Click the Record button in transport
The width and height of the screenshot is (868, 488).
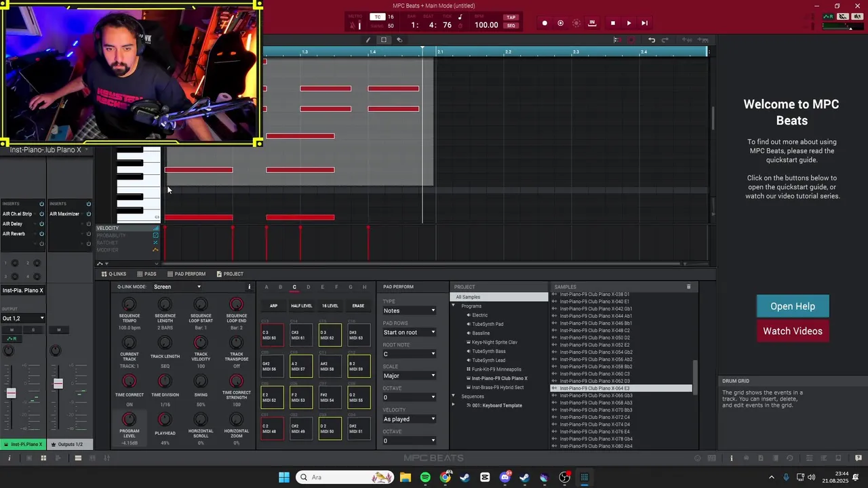pos(545,23)
